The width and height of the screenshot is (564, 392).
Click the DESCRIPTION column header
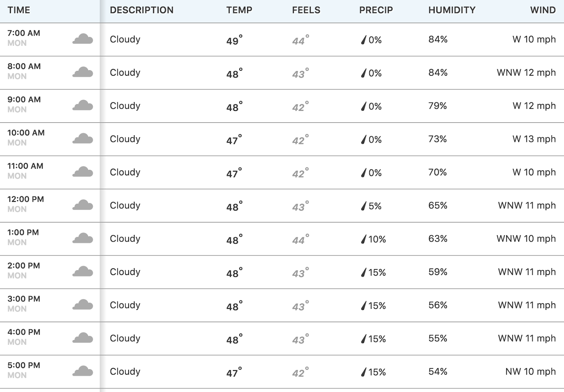(142, 10)
